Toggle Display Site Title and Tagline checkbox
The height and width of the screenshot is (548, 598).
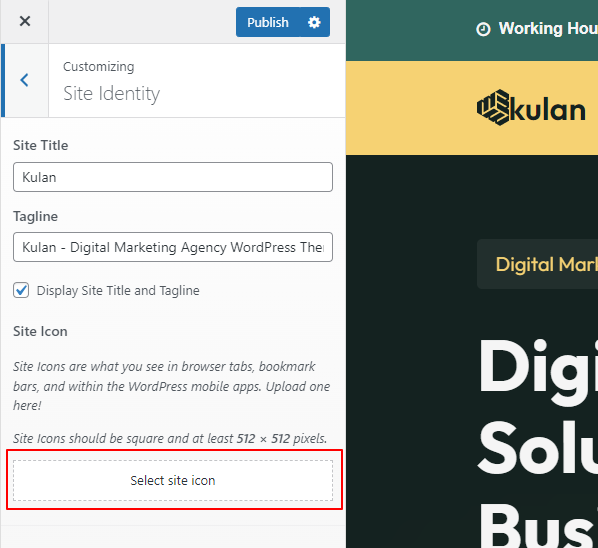(21, 290)
